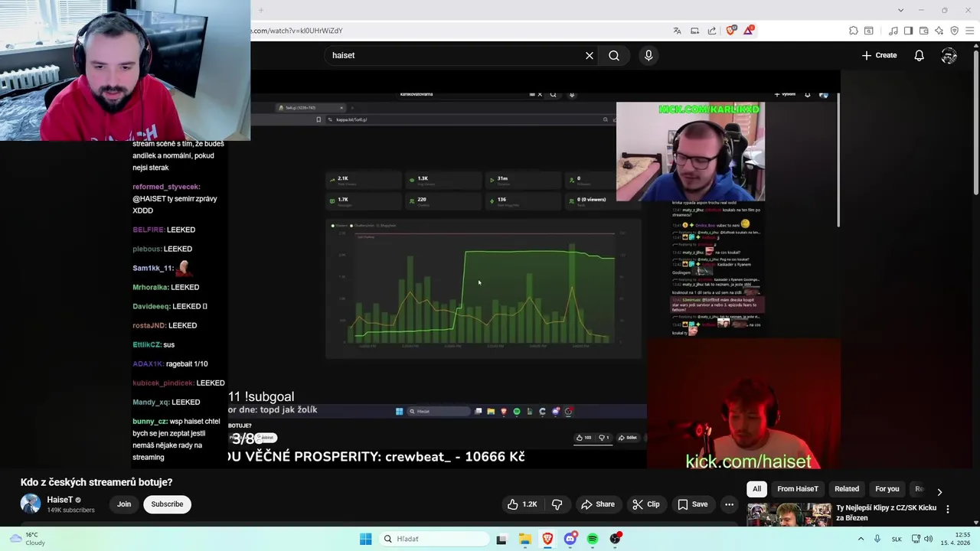Open Ty Nejlepší Klipy z CZ/SK Kicku title
980x551 pixels.
tap(886, 513)
